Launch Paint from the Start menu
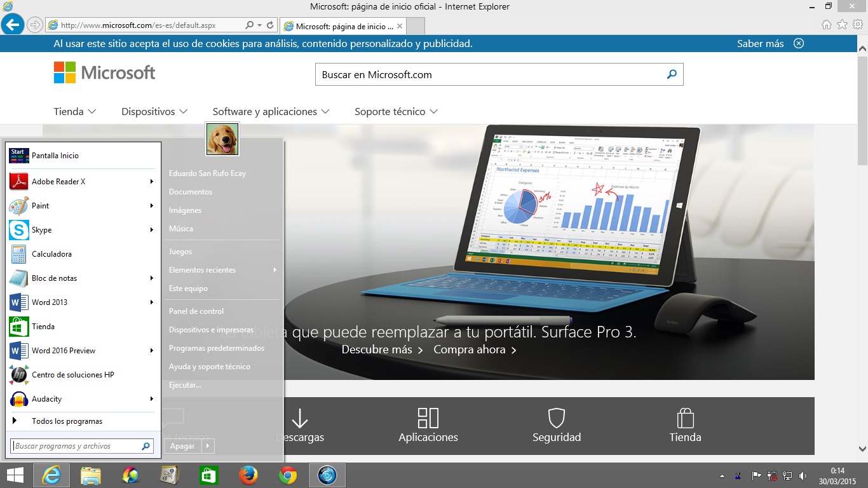 [83, 206]
